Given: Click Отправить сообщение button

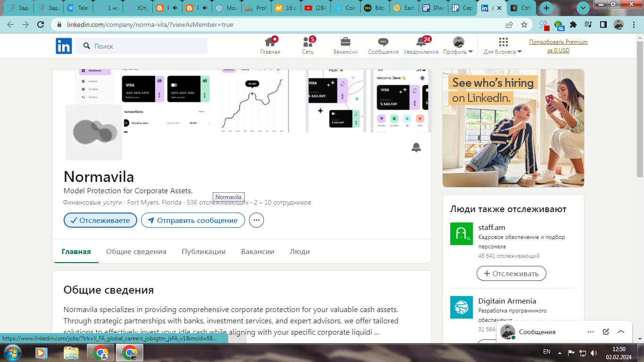Looking at the screenshot, I should [192, 220].
